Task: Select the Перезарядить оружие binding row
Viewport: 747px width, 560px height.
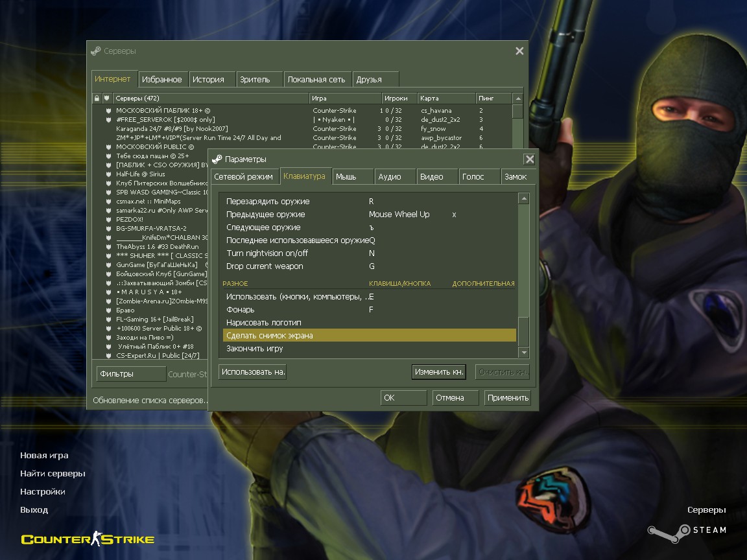Action: click(369, 202)
